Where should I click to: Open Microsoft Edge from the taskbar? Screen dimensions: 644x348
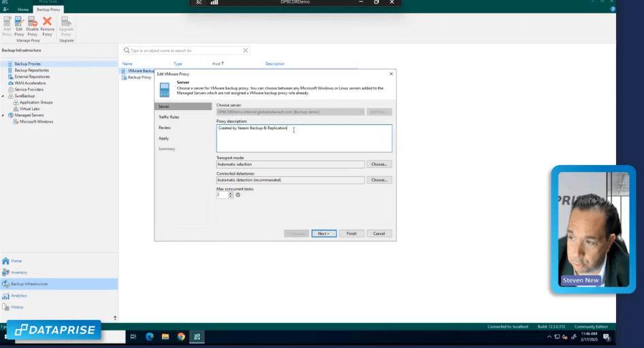tap(150, 336)
